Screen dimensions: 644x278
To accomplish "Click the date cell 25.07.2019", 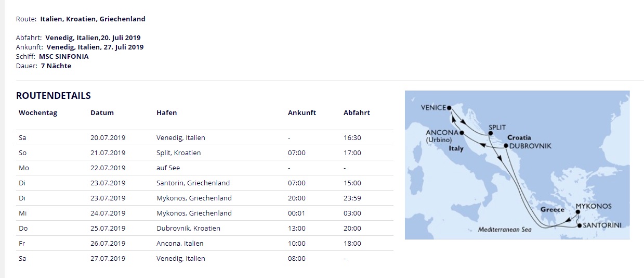I will [x=108, y=229].
